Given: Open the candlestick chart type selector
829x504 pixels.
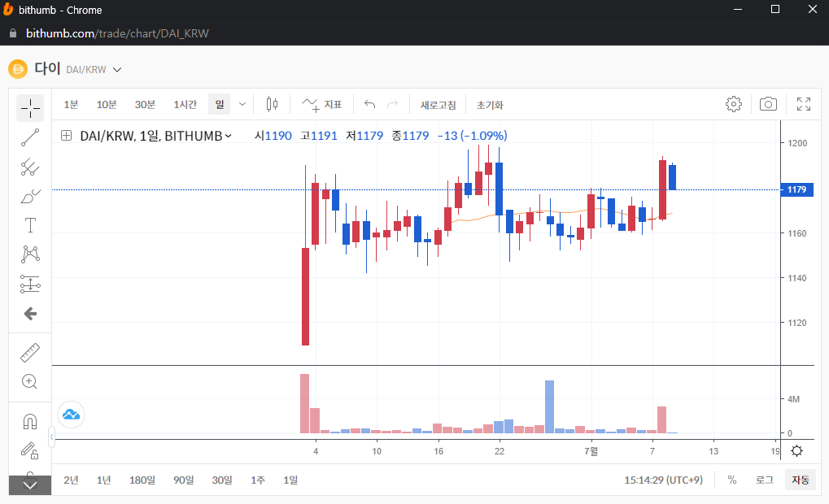Looking at the screenshot, I should point(272,104).
